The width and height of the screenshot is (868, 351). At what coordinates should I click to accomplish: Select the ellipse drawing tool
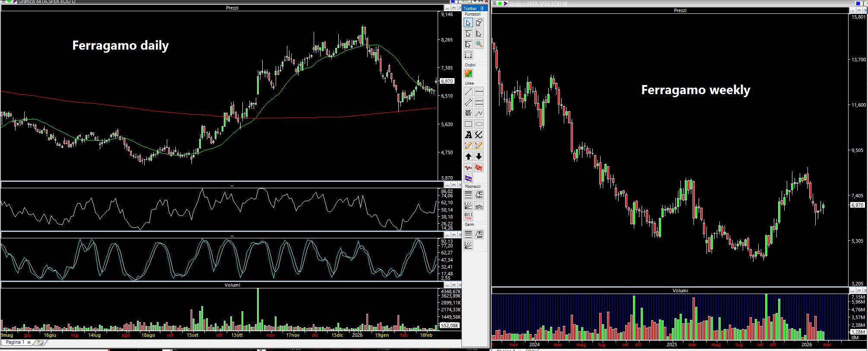click(479, 124)
